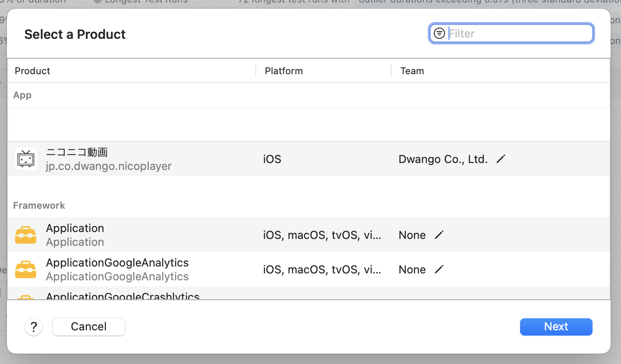Click the platform list for the Application framework
The width and height of the screenshot is (621, 364).
click(322, 235)
